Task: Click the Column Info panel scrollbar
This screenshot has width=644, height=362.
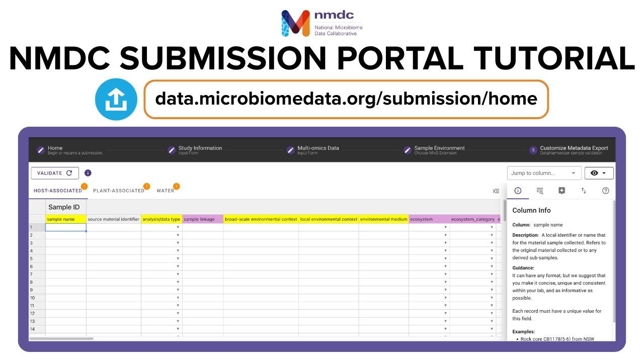Action: [x=613, y=261]
